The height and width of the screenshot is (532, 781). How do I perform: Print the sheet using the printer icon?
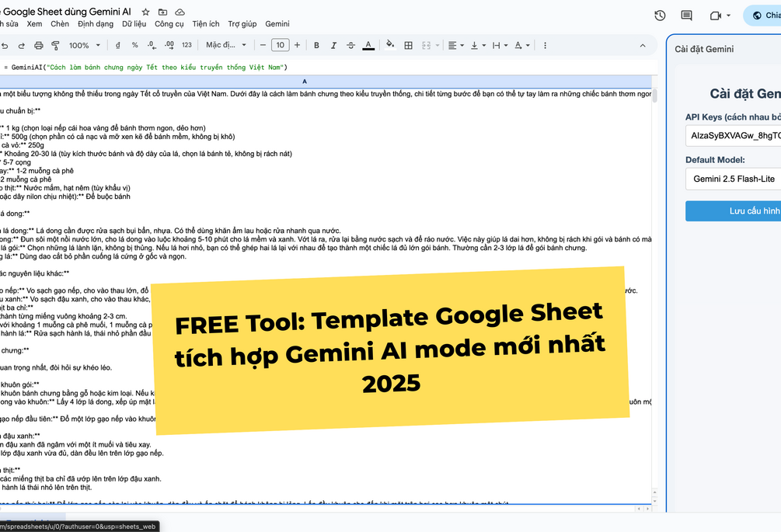[x=38, y=45]
